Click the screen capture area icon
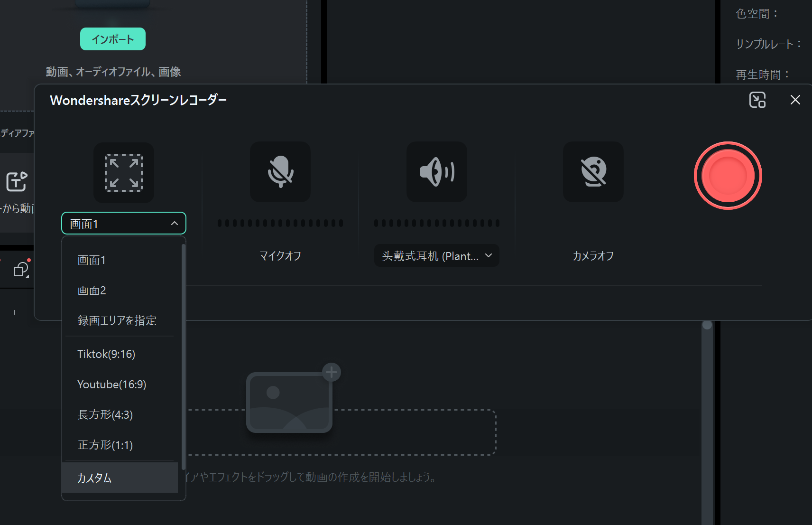This screenshot has height=525, width=812. (124, 173)
